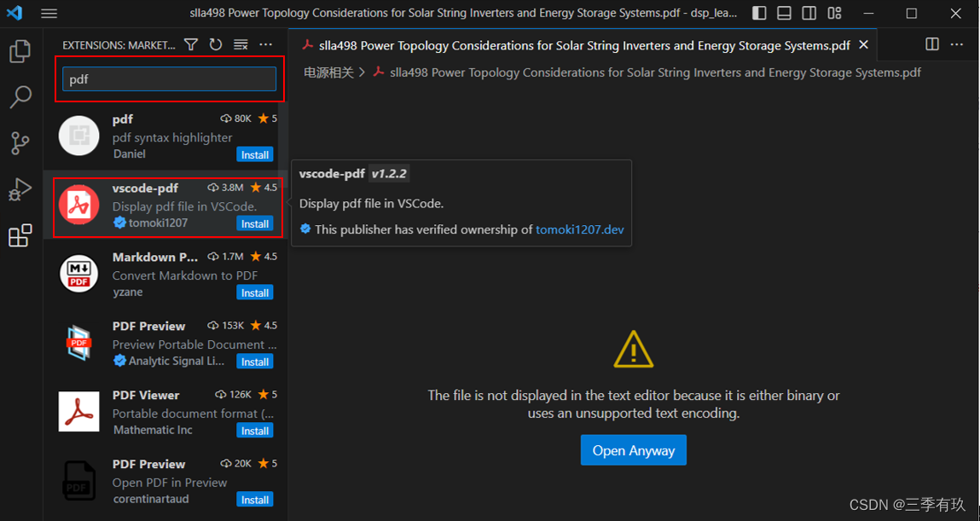Click the Open Anyway button
This screenshot has height=521, width=980.
(x=633, y=449)
